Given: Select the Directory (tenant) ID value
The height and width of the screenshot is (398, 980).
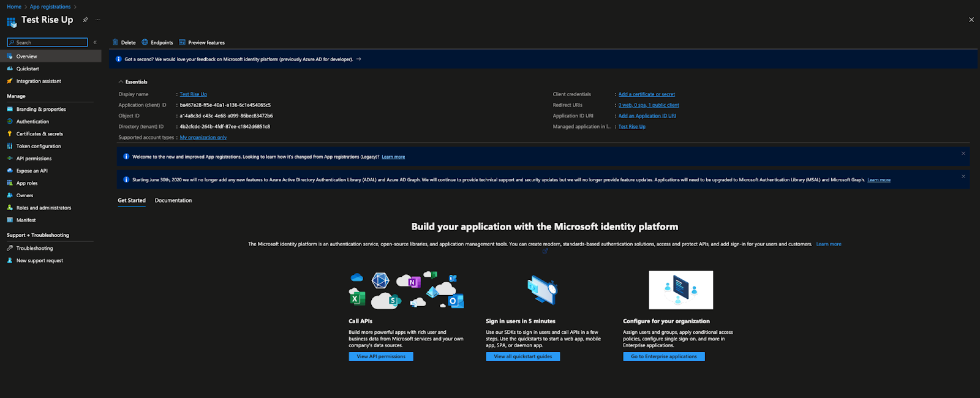Looking at the screenshot, I should point(225,127).
